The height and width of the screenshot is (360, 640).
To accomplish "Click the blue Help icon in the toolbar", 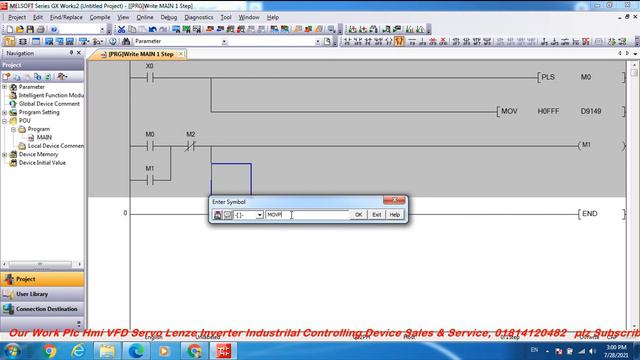I will pyautogui.click(x=54, y=29).
